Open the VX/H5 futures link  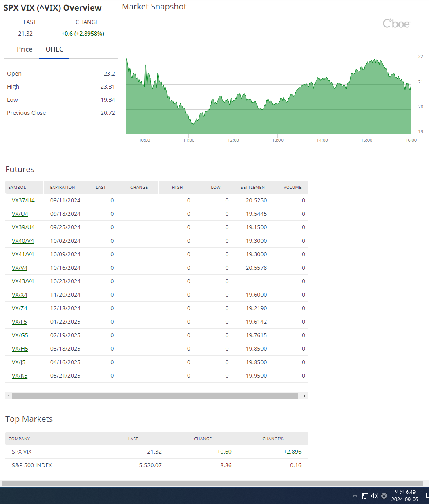pyautogui.click(x=20, y=349)
